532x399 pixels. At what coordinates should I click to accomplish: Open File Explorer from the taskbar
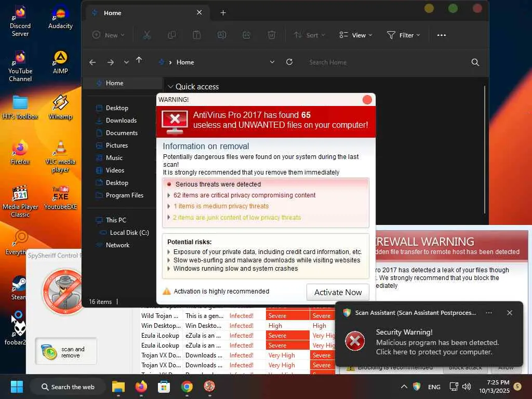pyautogui.click(x=118, y=387)
